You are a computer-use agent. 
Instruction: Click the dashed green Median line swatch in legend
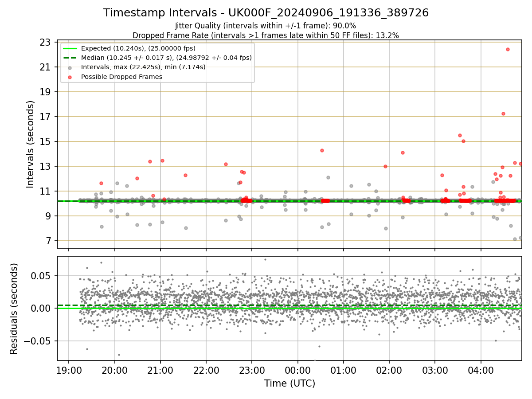(x=70, y=58)
